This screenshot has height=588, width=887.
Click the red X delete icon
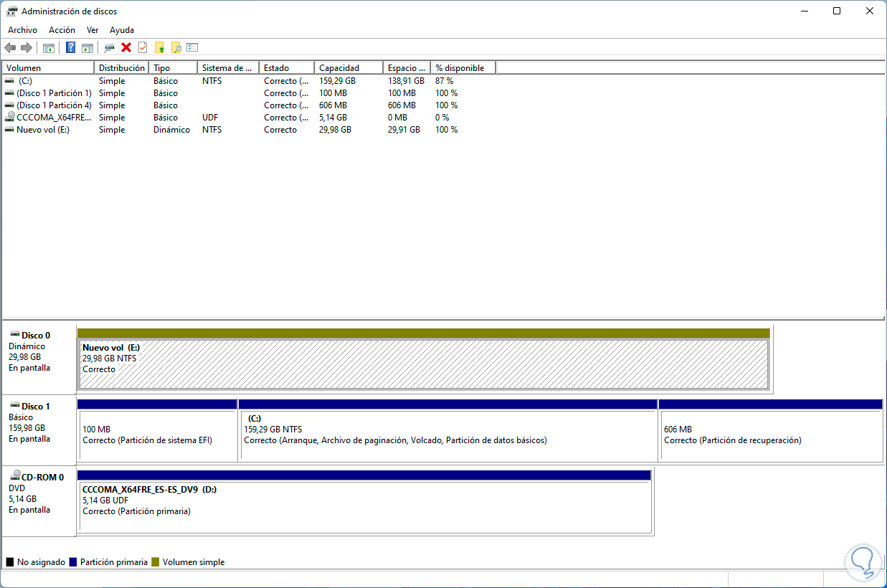(126, 47)
